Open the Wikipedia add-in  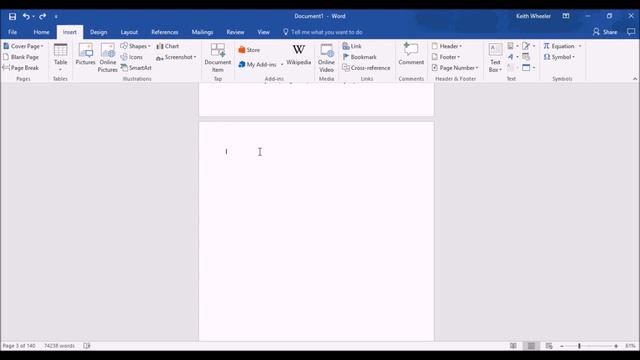click(298, 54)
